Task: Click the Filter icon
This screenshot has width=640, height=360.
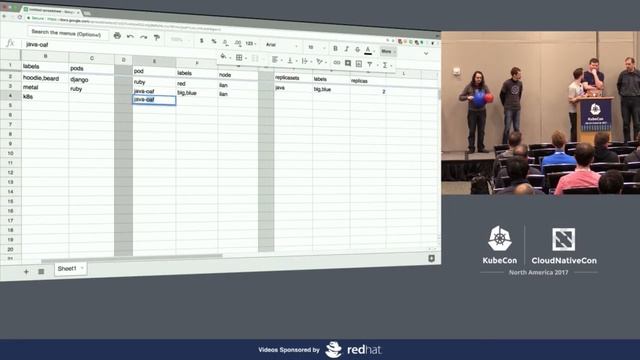Action: tap(370, 64)
